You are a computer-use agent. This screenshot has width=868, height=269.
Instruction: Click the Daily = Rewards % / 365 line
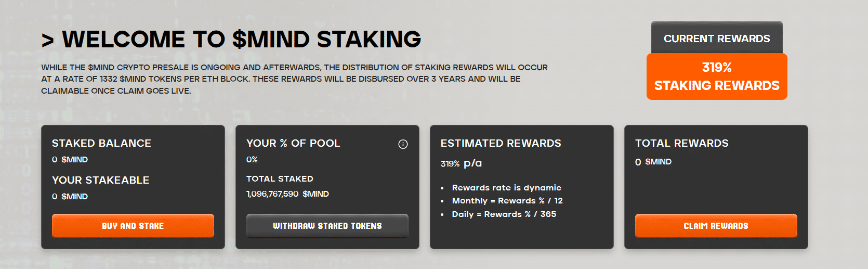(x=504, y=214)
